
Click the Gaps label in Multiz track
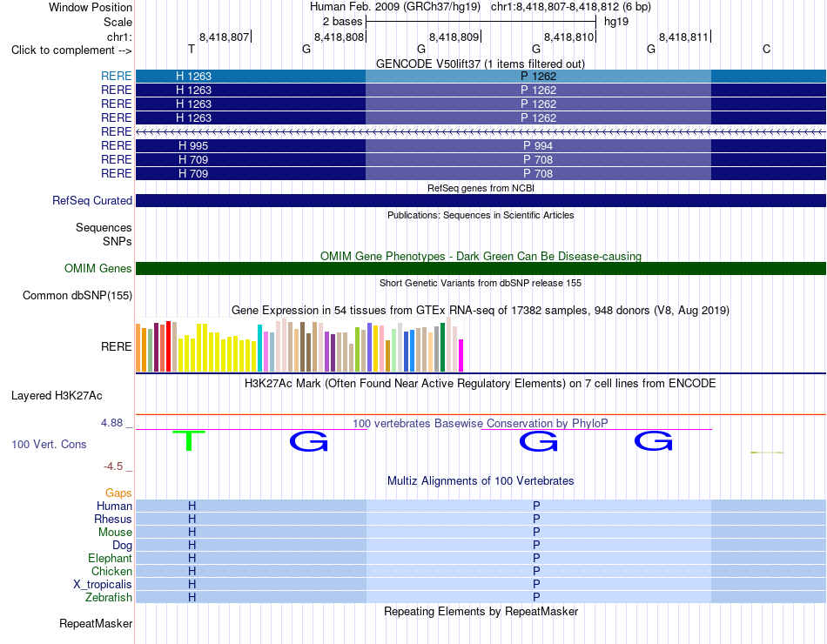pos(118,493)
